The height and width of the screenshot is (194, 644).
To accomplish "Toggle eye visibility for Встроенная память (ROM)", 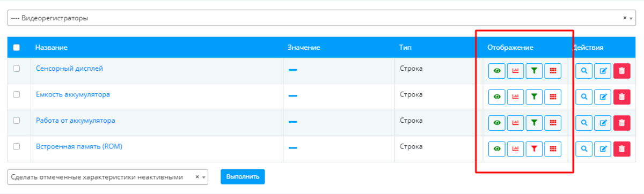I will [497, 149].
